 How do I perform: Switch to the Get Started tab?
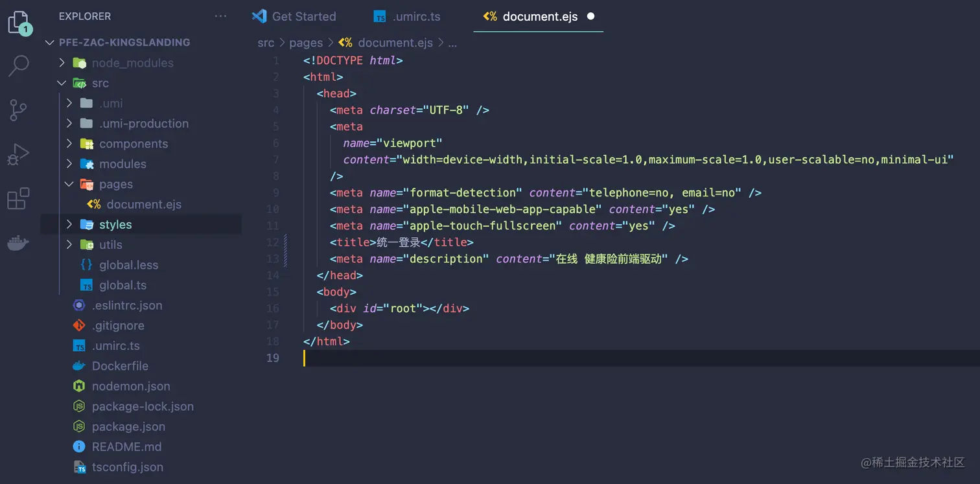pyautogui.click(x=294, y=16)
